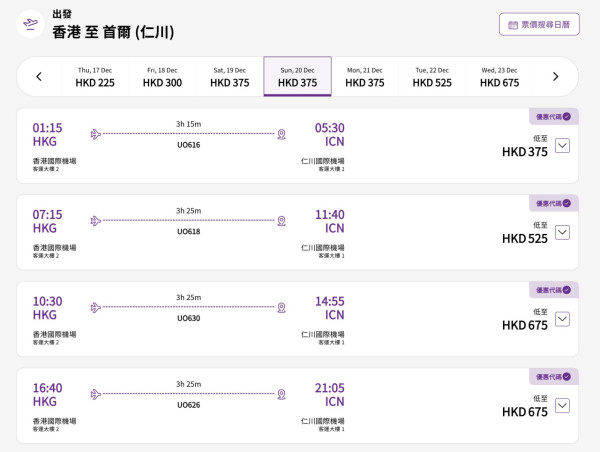Expand fare options for flight UO626

pos(562,406)
